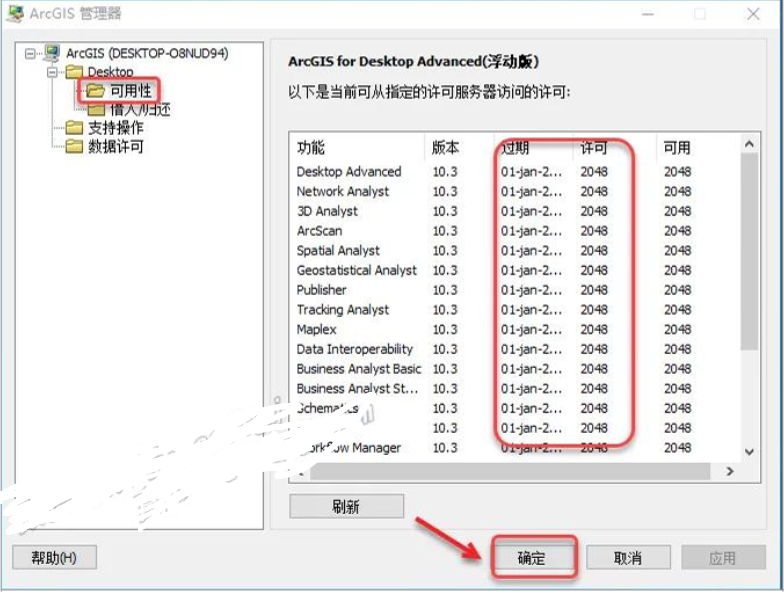Open help with 帮助(H) button
784x595 pixels.
tap(54, 558)
